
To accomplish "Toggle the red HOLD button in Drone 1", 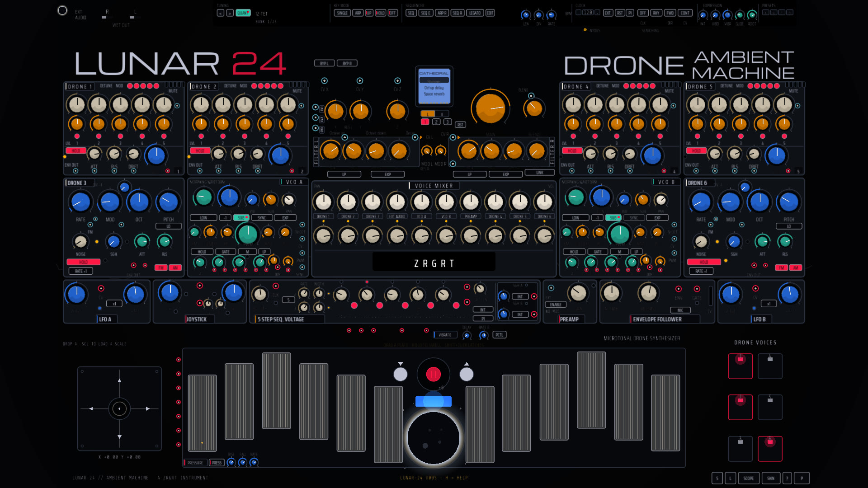I will pos(75,151).
